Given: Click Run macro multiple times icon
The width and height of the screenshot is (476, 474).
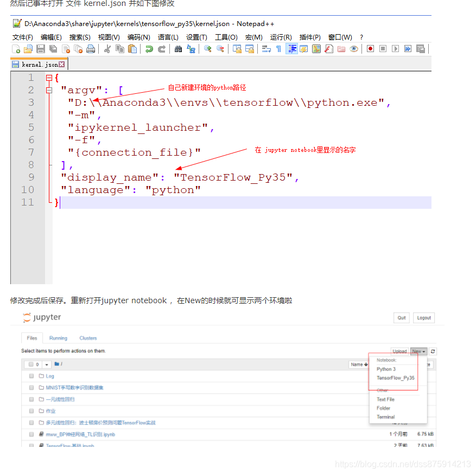Looking at the screenshot, I should pyautogui.click(x=408, y=49).
